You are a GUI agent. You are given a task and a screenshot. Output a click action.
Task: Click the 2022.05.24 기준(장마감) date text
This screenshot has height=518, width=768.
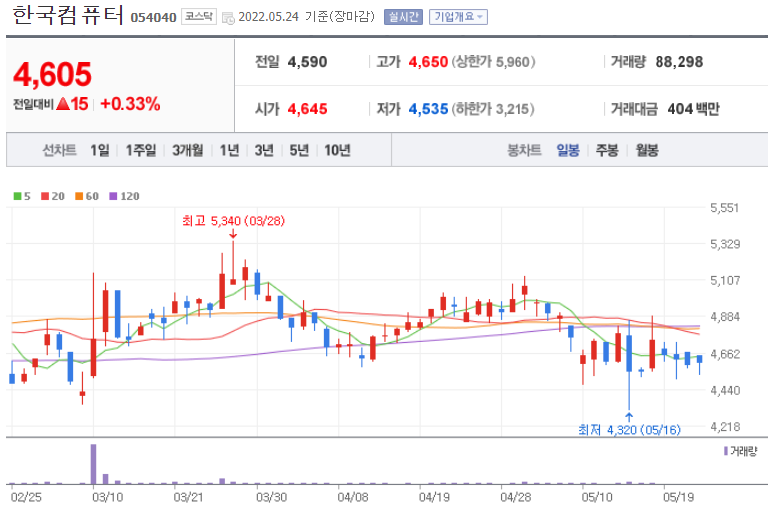(307, 17)
